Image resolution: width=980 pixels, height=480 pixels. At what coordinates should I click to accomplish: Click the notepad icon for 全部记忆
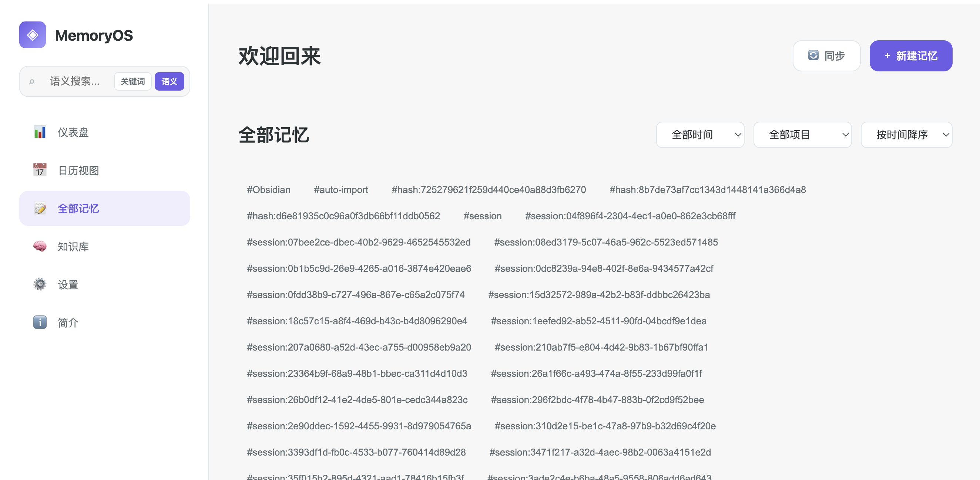tap(40, 208)
